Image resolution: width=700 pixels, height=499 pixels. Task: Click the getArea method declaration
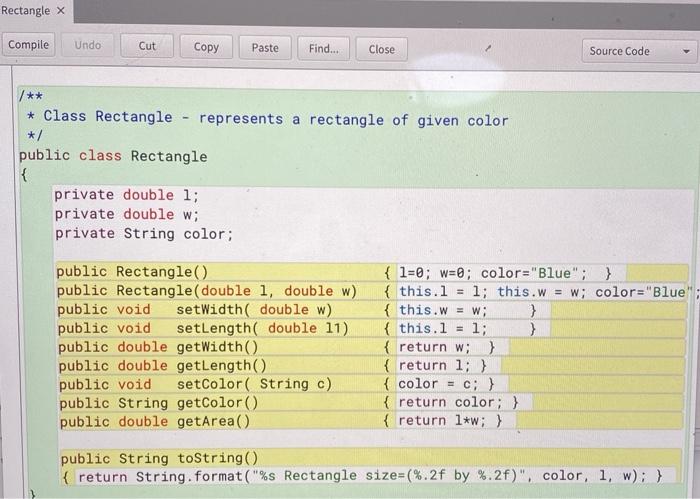[155, 421]
